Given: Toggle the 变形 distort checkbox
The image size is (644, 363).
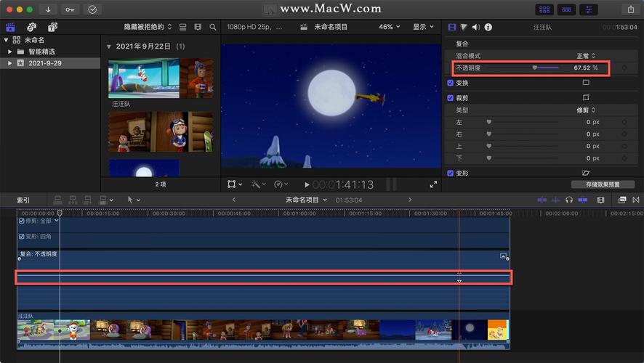Looking at the screenshot, I should point(450,173).
